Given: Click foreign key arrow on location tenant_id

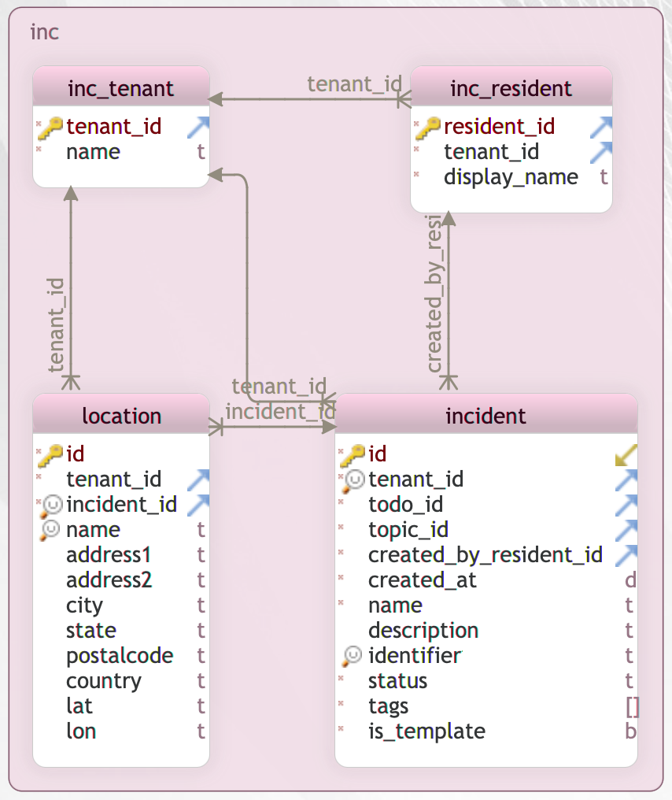Looking at the screenshot, I should tap(198, 480).
